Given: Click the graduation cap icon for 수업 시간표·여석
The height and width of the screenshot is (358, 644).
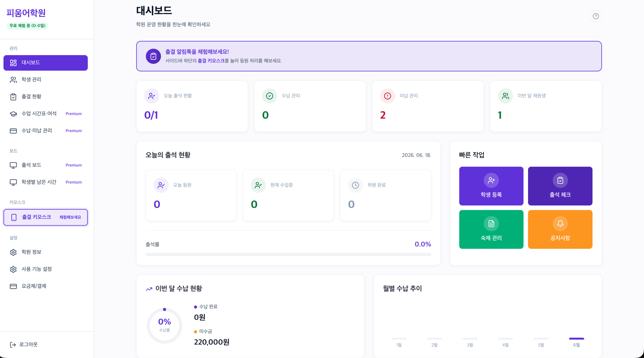Looking at the screenshot, I should pos(13,114).
